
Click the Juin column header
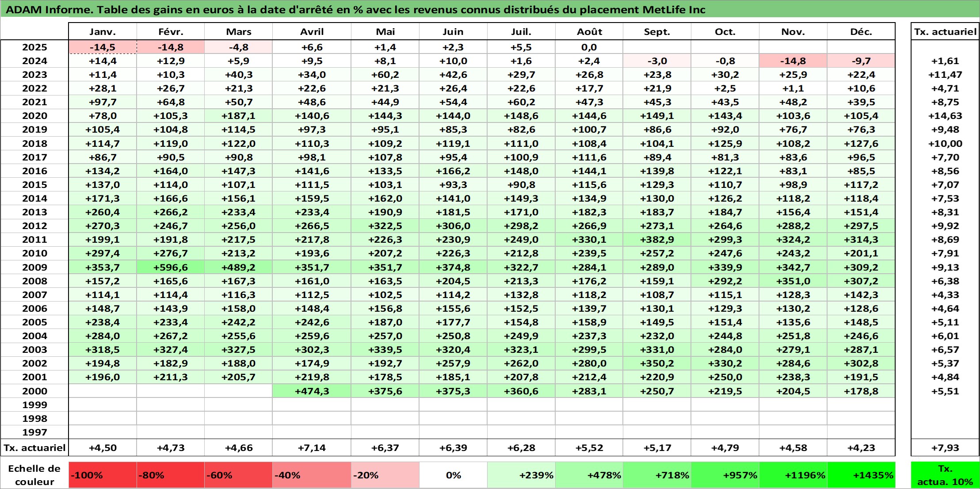click(453, 32)
